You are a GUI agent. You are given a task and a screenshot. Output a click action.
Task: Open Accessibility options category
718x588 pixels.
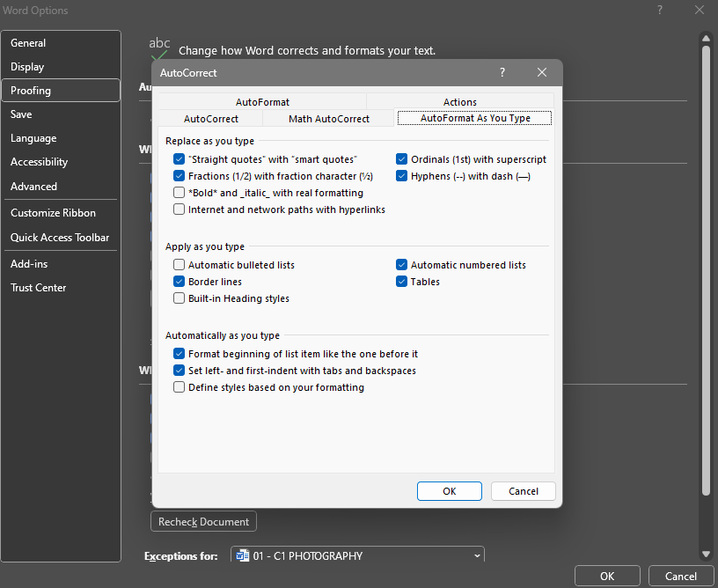tap(61, 162)
